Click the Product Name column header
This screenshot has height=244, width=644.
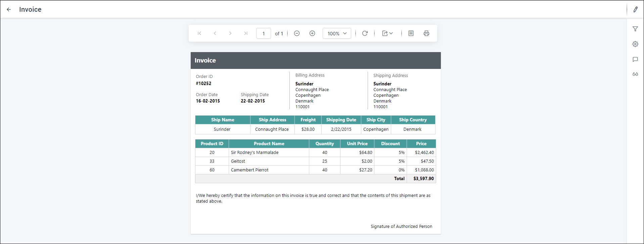pyautogui.click(x=269, y=144)
